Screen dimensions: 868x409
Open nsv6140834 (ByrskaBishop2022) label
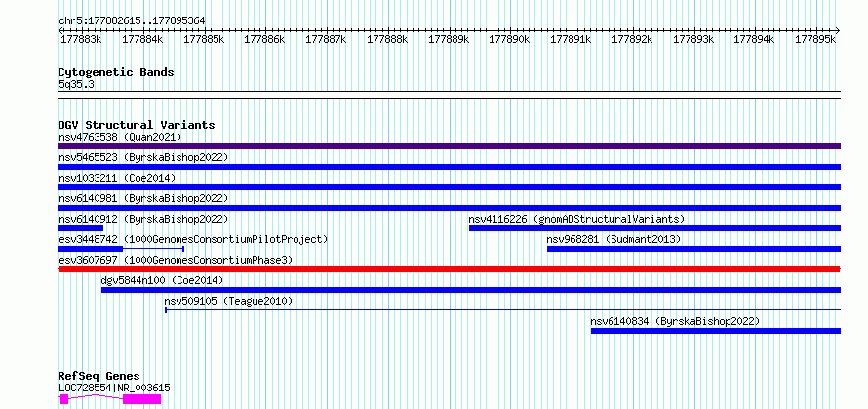(x=675, y=321)
